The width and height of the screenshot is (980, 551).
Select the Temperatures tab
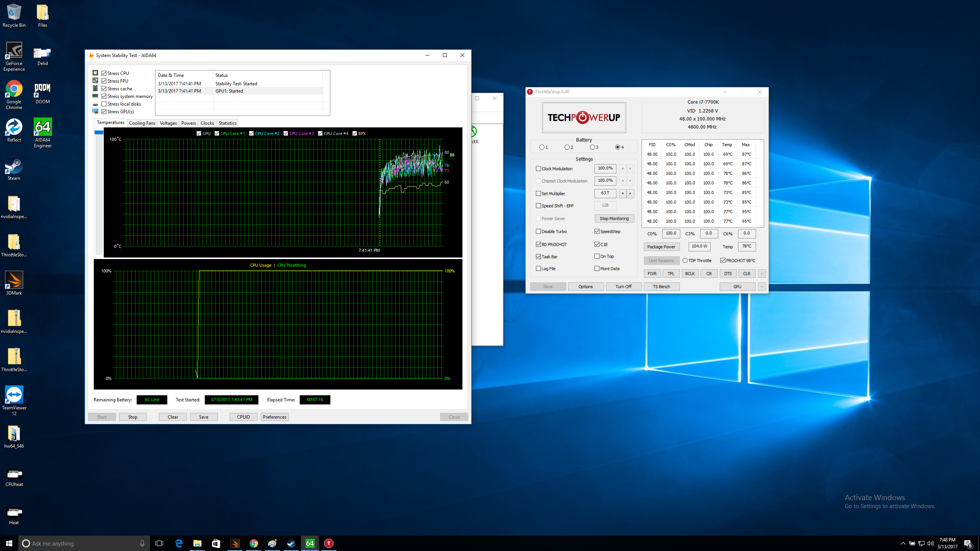click(x=111, y=122)
